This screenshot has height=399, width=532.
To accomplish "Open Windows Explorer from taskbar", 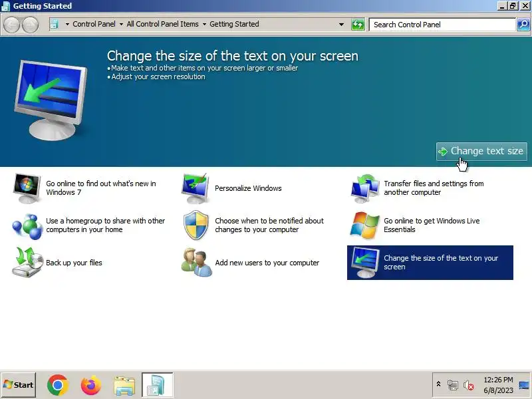I will (124, 386).
